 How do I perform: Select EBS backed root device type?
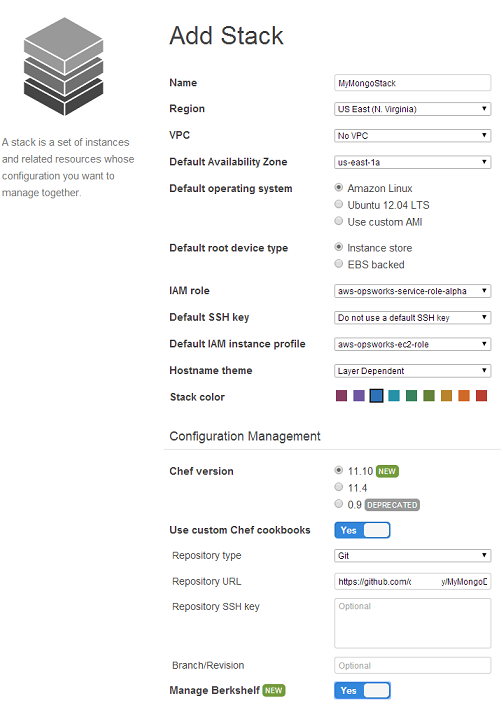click(x=339, y=264)
